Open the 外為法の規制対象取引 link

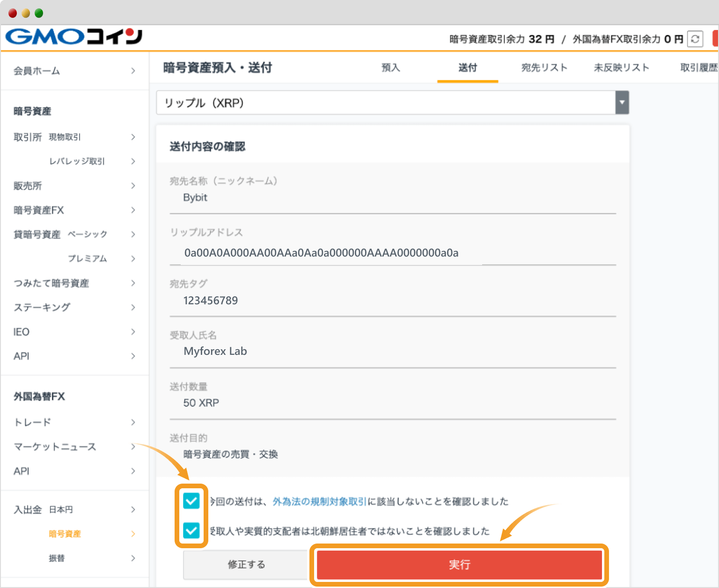pos(320,501)
